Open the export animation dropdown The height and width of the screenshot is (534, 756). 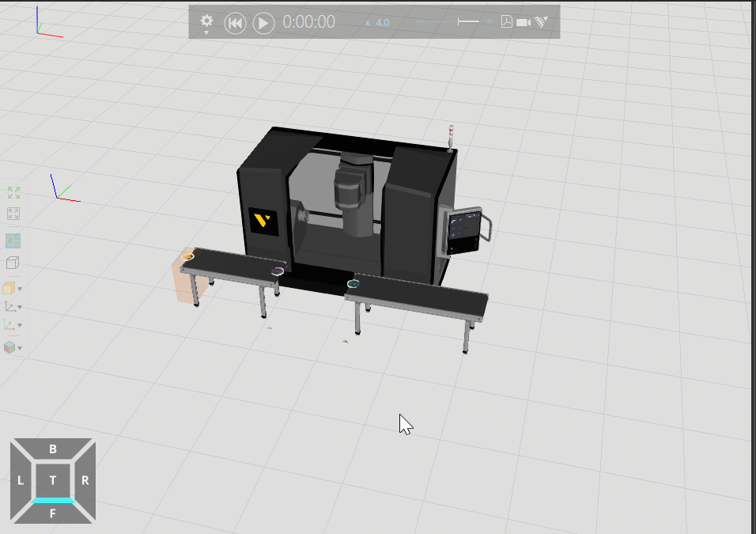pyautogui.click(x=542, y=21)
